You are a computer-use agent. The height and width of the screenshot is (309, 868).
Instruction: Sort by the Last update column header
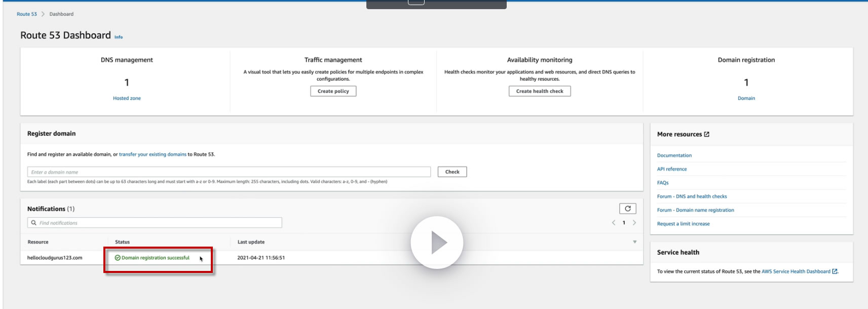pos(251,242)
